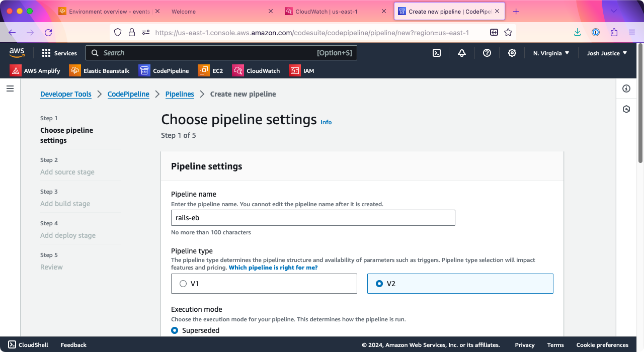This screenshot has width=644, height=352.
Task: Focus the AWS search box
Action: [221, 53]
